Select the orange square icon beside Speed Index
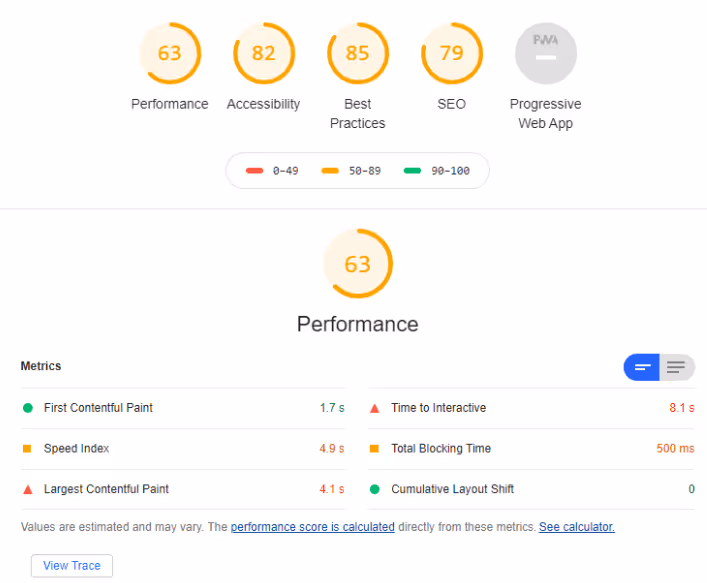Viewport: 707px width, 583px height. pyautogui.click(x=27, y=449)
